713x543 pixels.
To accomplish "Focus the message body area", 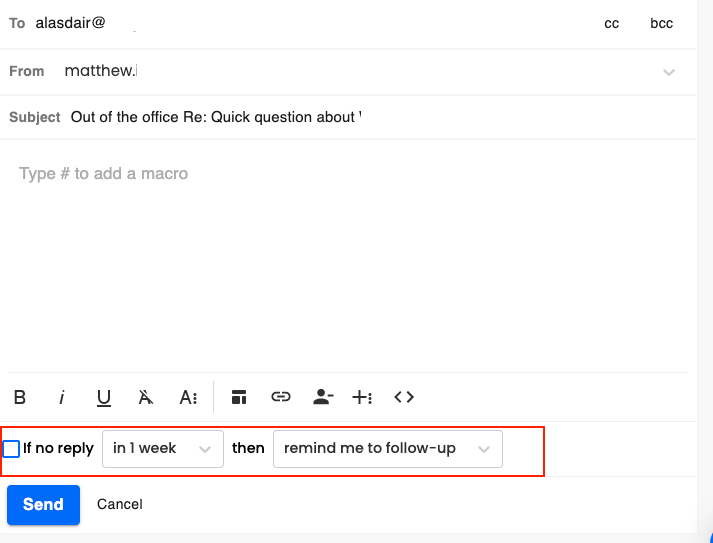I will tap(348, 255).
